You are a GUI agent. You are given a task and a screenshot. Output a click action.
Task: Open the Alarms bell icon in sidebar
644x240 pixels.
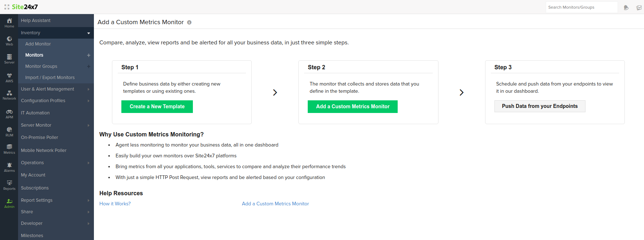(9, 167)
